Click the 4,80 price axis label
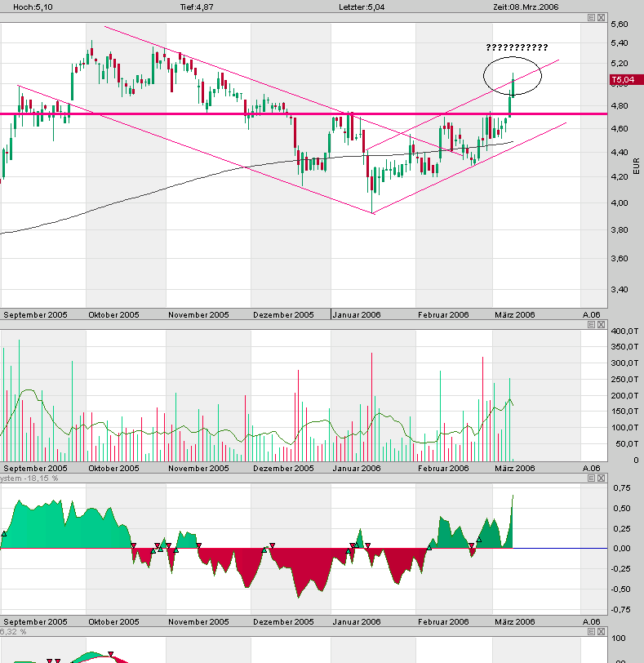The width and height of the screenshot is (644, 663). pos(619,105)
